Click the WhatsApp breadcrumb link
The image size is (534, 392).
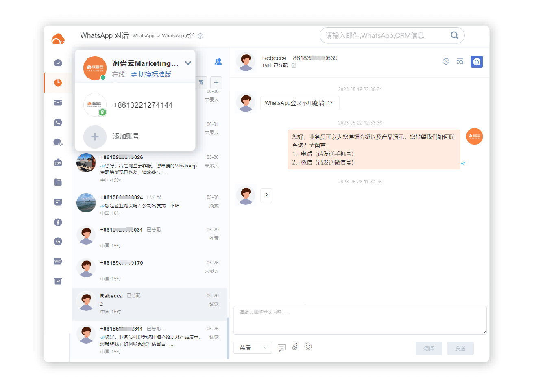coord(143,36)
